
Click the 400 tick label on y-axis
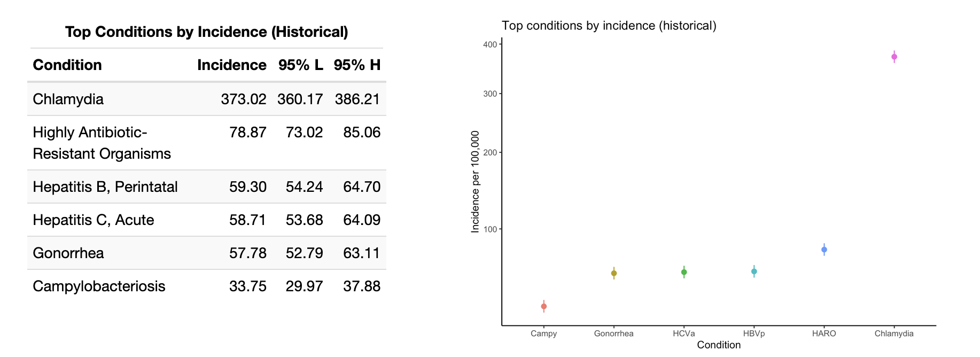click(489, 45)
